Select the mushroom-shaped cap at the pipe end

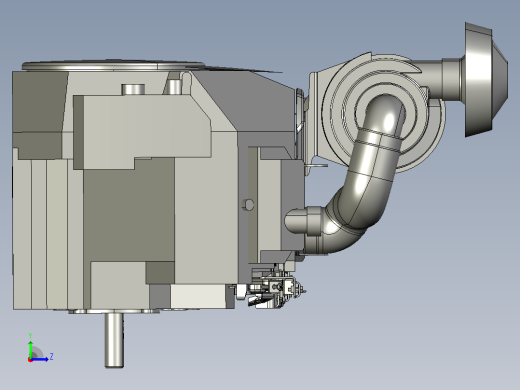[486, 79]
